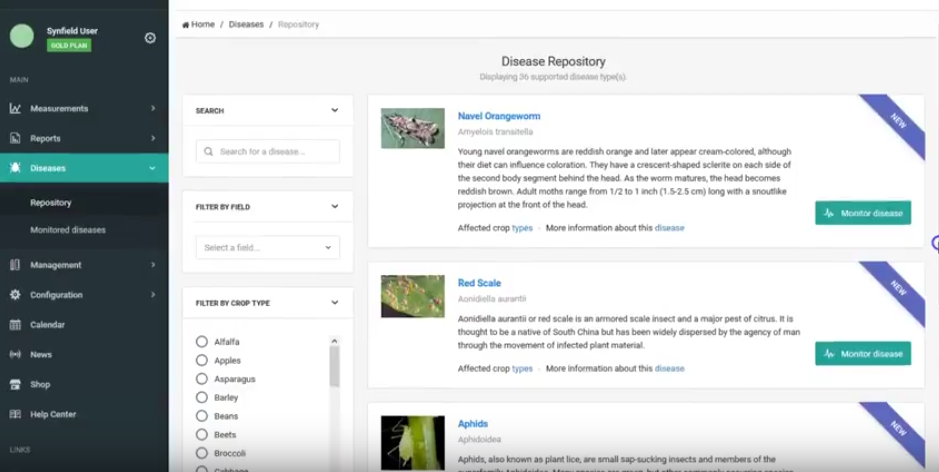Collapse the Search panel chevron
Image resolution: width=939 pixels, height=472 pixels.
(334, 111)
